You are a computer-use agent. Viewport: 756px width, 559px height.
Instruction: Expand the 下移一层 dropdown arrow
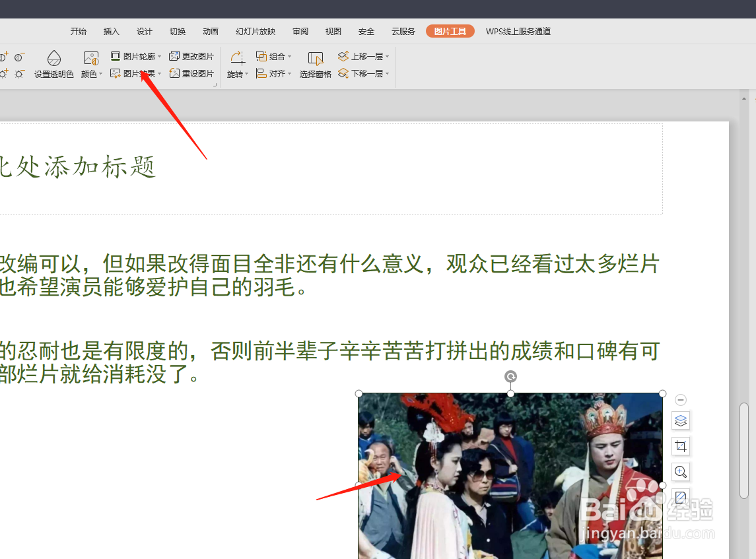coord(388,73)
